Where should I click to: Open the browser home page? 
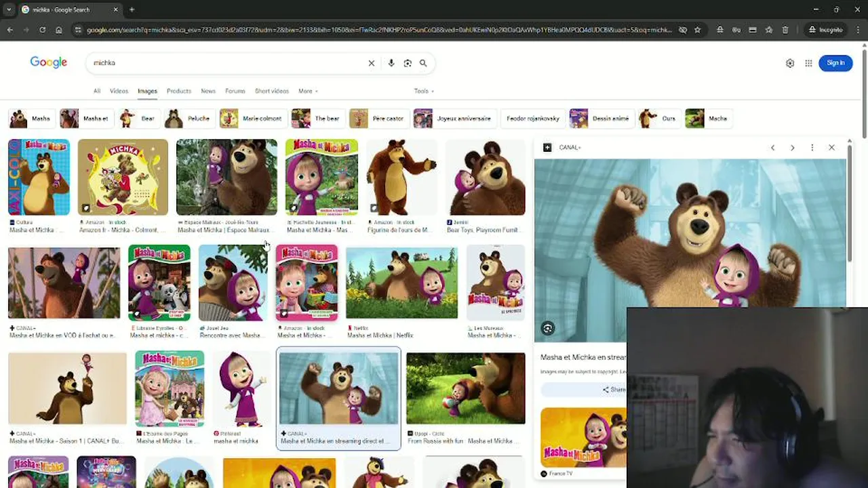(x=59, y=30)
